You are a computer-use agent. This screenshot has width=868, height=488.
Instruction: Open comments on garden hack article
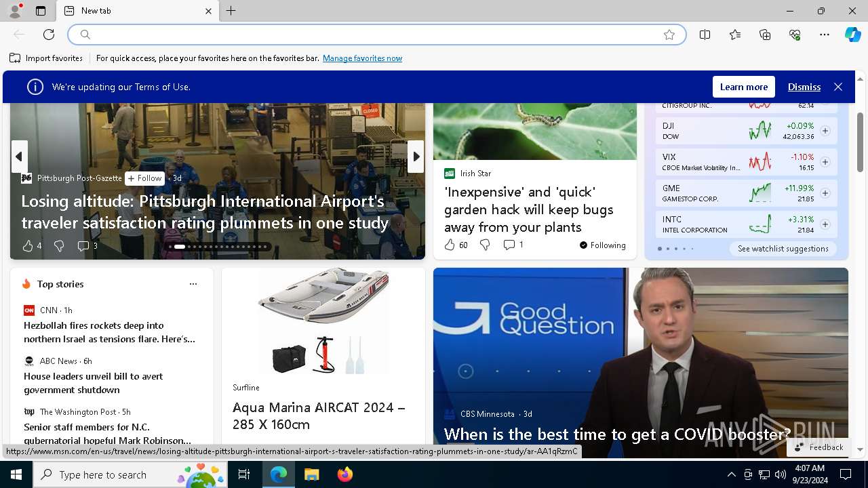513,245
